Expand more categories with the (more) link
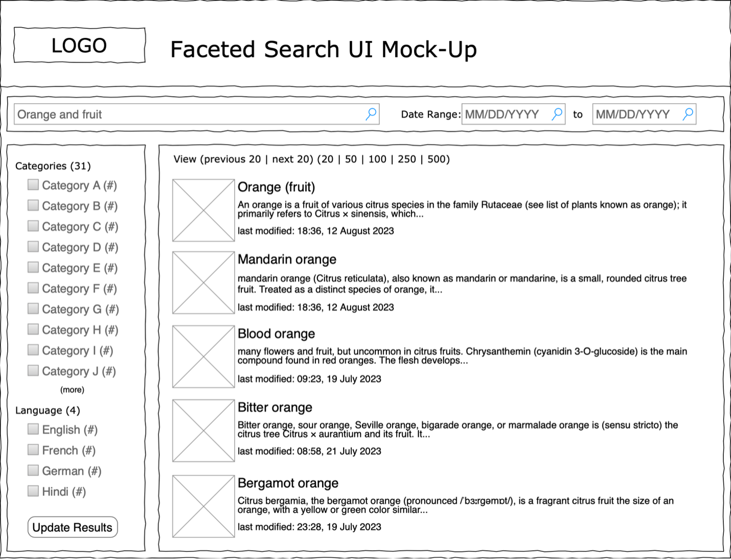Image resolution: width=731 pixels, height=560 pixels. 72,389
